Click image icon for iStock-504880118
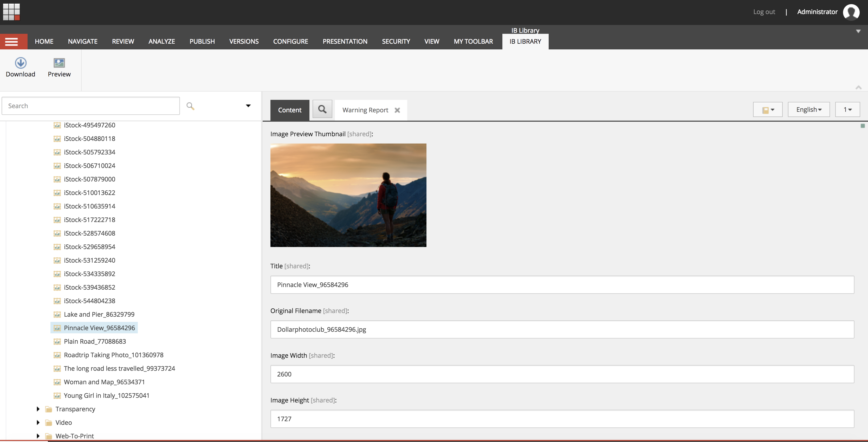 tap(57, 139)
